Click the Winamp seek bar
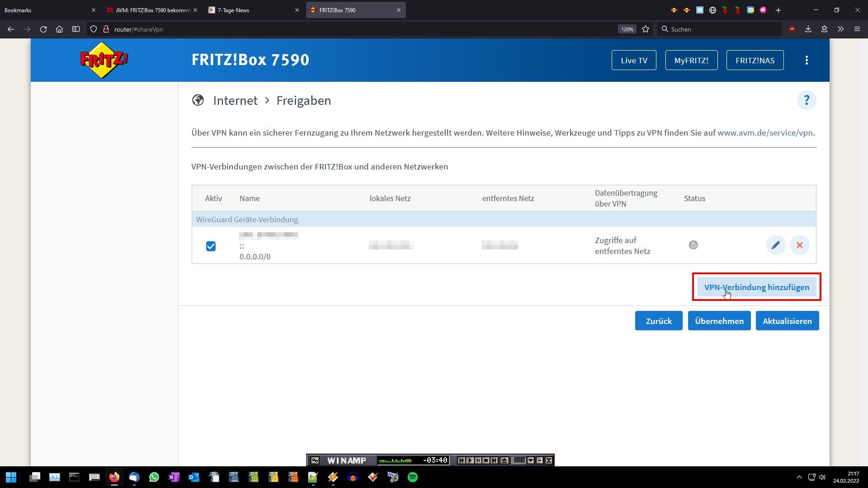The width and height of the screenshot is (868, 488). (519, 460)
